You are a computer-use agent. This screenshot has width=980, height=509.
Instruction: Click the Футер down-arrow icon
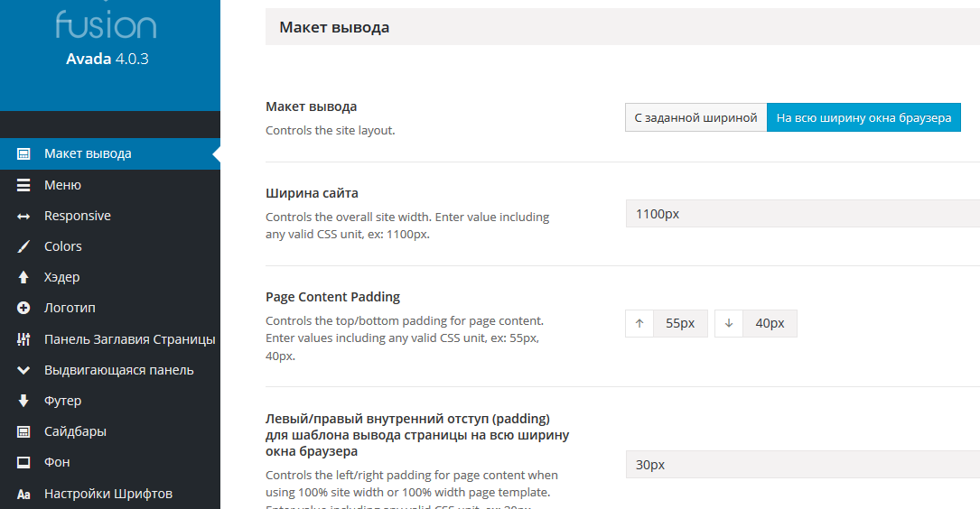tap(24, 401)
